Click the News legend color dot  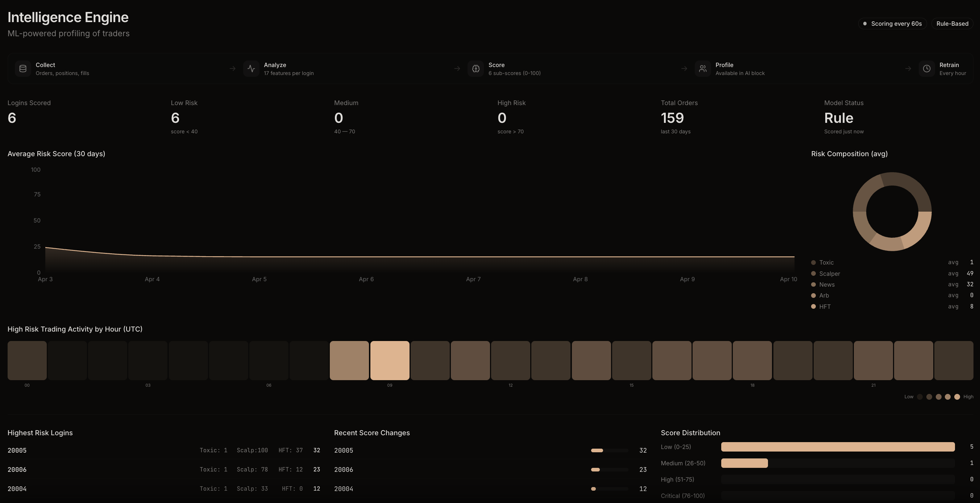tap(813, 284)
